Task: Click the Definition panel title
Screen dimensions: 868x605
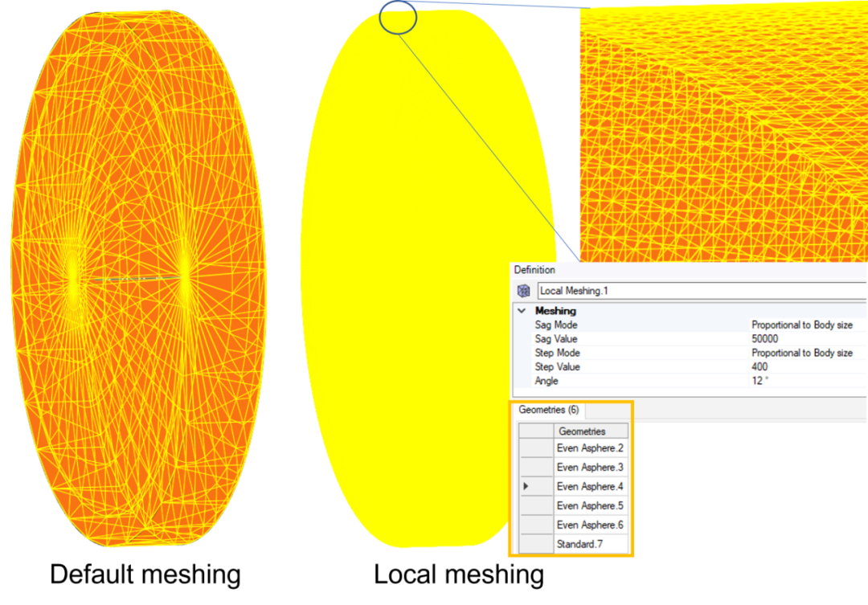Action: point(534,270)
